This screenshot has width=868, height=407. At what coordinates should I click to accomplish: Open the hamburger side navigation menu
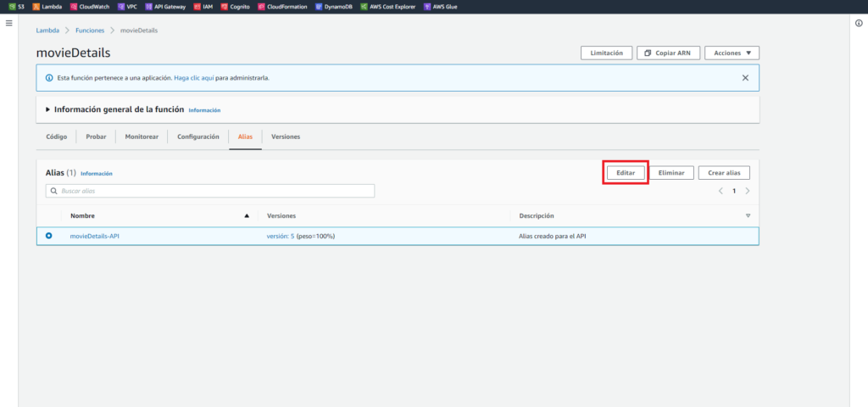click(9, 23)
